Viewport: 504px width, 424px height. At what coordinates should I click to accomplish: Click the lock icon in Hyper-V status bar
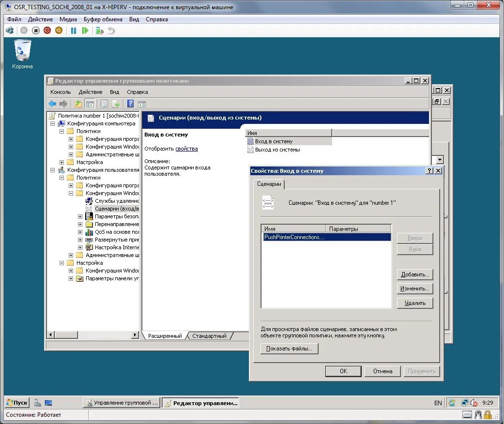click(x=488, y=415)
